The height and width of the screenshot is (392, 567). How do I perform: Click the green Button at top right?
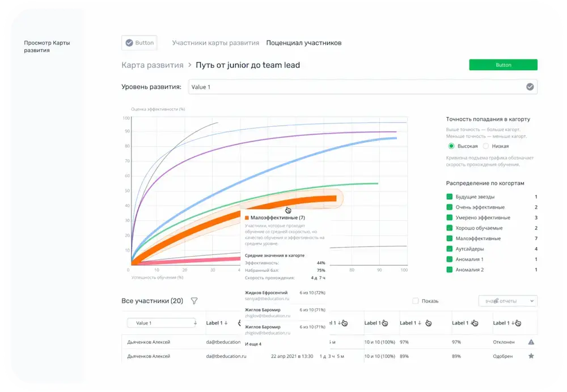pos(503,65)
